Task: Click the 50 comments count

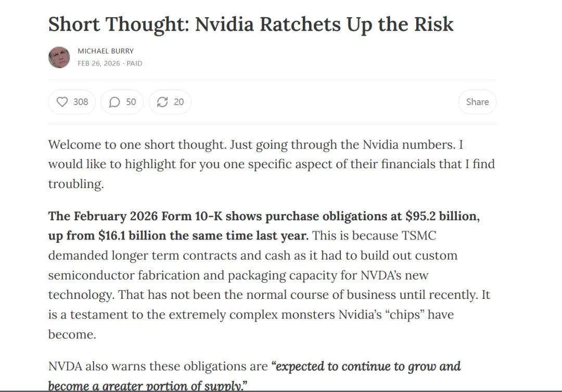Action: [x=131, y=102]
